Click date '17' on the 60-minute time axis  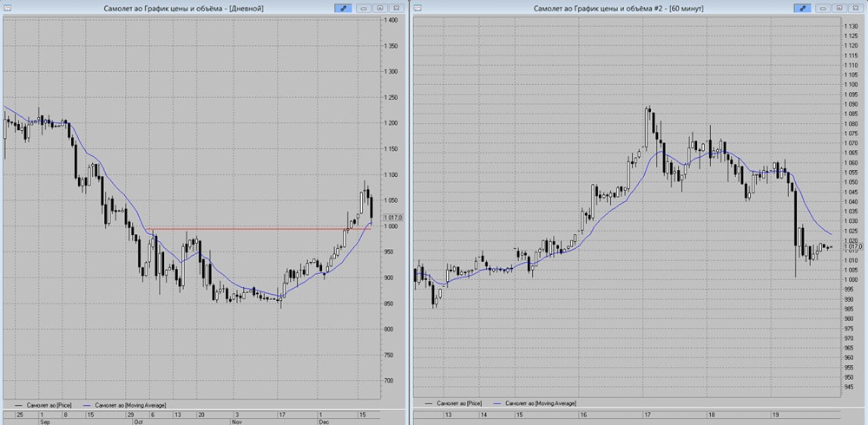(x=648, y=415)
